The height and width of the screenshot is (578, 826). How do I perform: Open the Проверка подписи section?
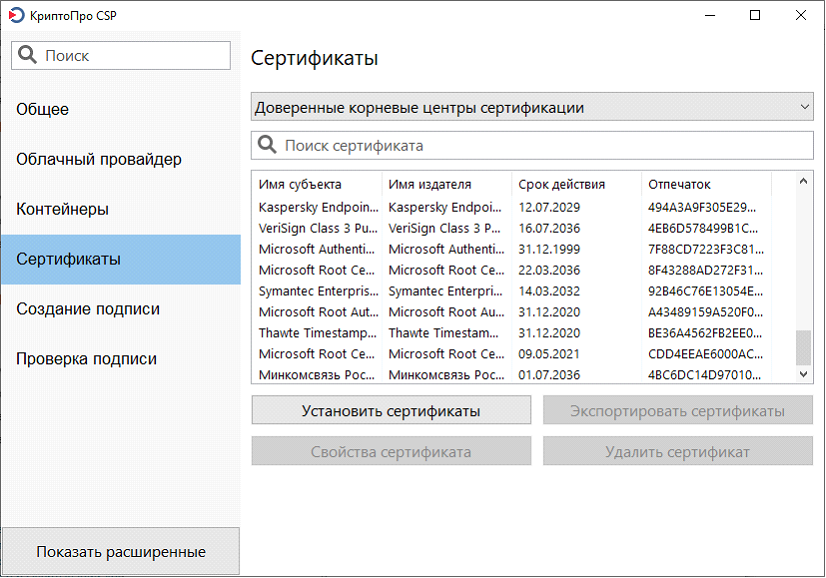click(x=121, y=359)
